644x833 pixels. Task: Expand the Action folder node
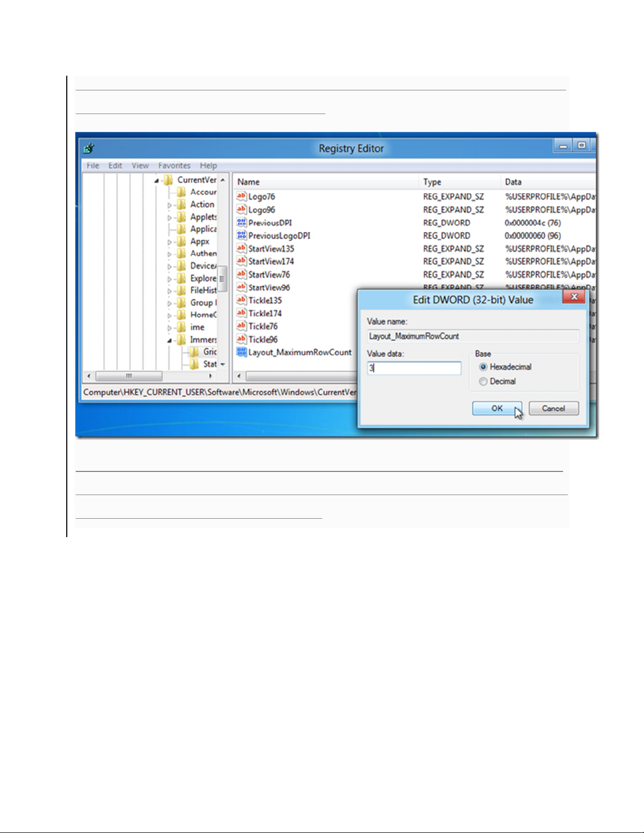[169, 205]
